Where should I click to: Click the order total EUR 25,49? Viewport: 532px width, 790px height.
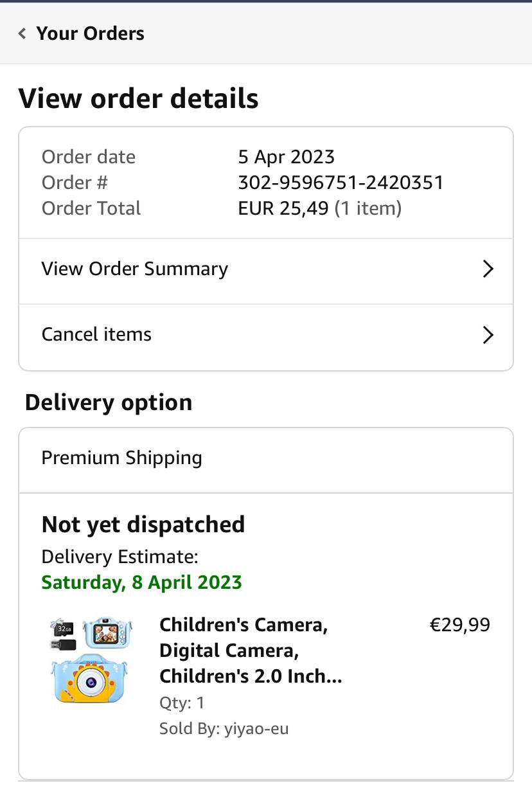tap(283, 208)
